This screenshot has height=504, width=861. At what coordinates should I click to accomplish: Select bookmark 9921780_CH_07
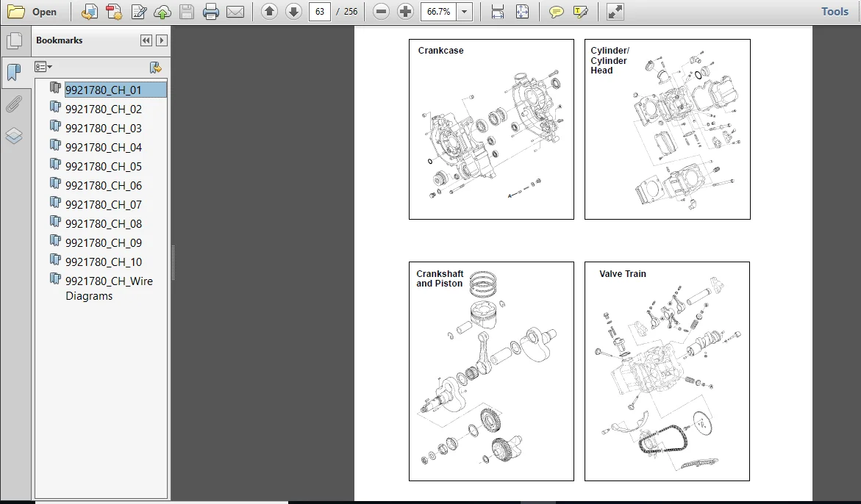pyautogui.click(x=103, y=204)
